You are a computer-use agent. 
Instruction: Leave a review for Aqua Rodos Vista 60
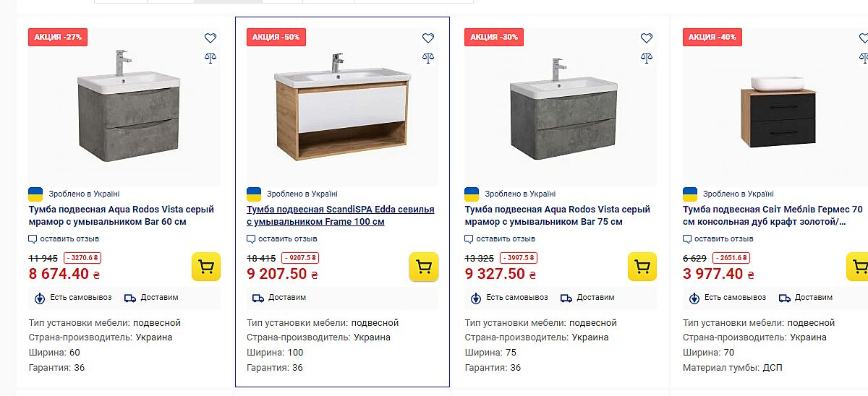(x=69, y=239)
